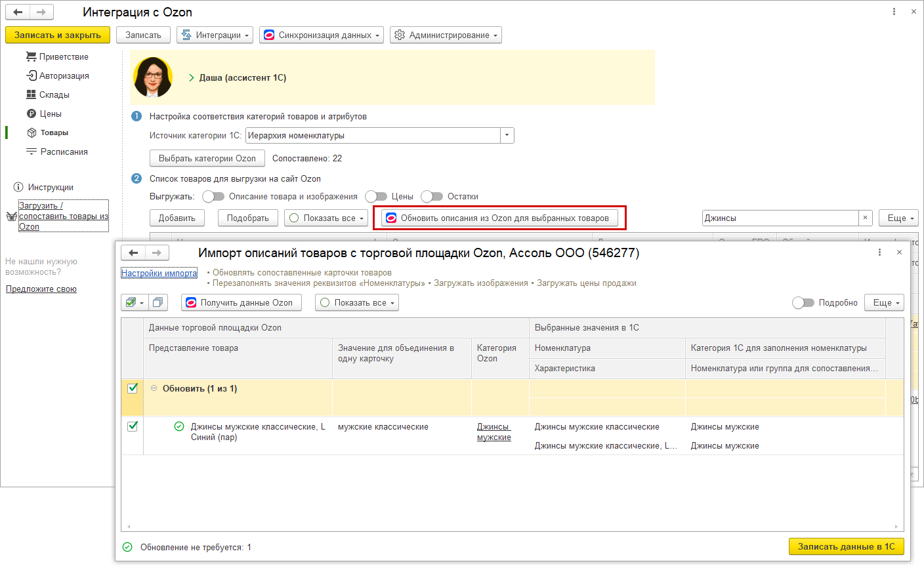Open the Настройки импорта link

(159, 273)
